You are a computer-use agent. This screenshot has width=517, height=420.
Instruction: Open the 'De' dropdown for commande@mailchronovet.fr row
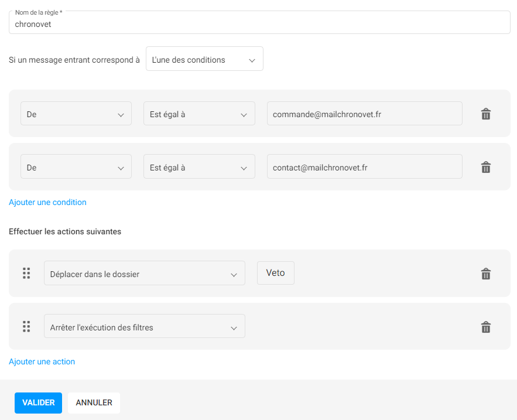click(76, 114)
